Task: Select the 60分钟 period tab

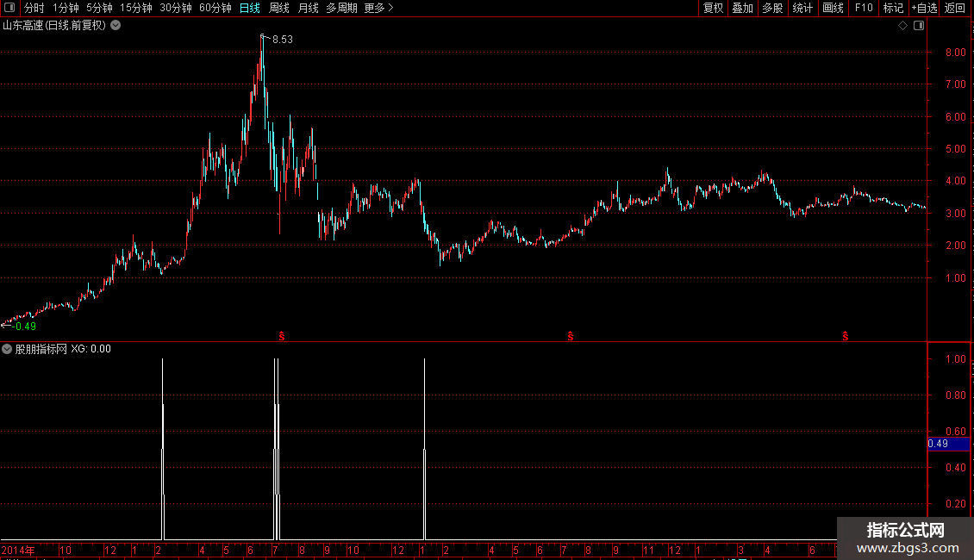Action: click(215, 8)
